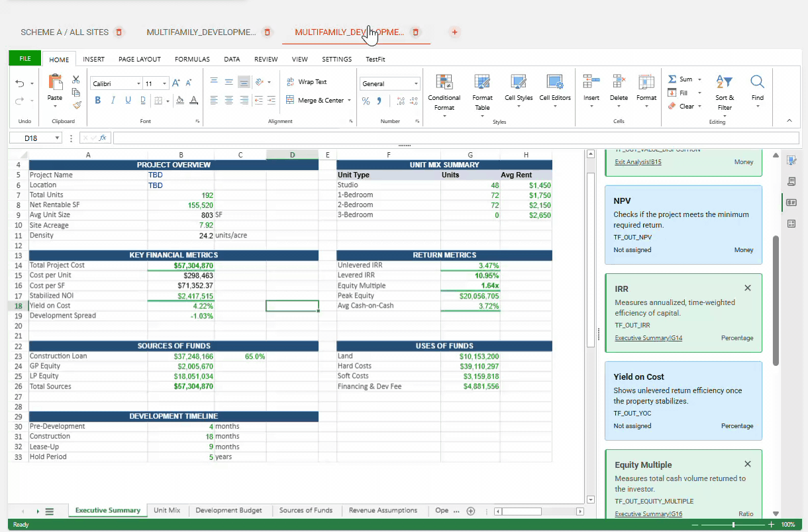Switch to the INSERT ribbon tab
The image size is (808, 532).
93,59
